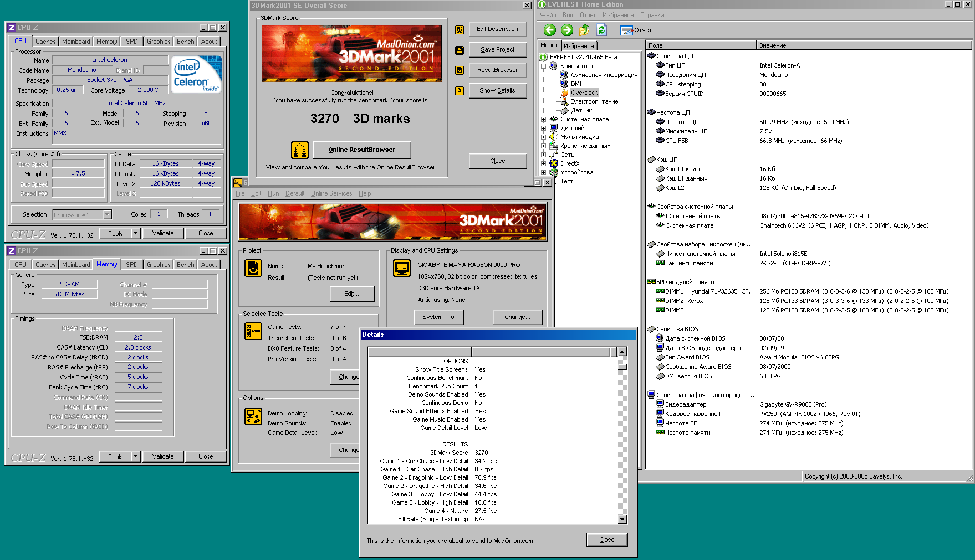Open the Справка menu in EVEREST

(652, 15)
